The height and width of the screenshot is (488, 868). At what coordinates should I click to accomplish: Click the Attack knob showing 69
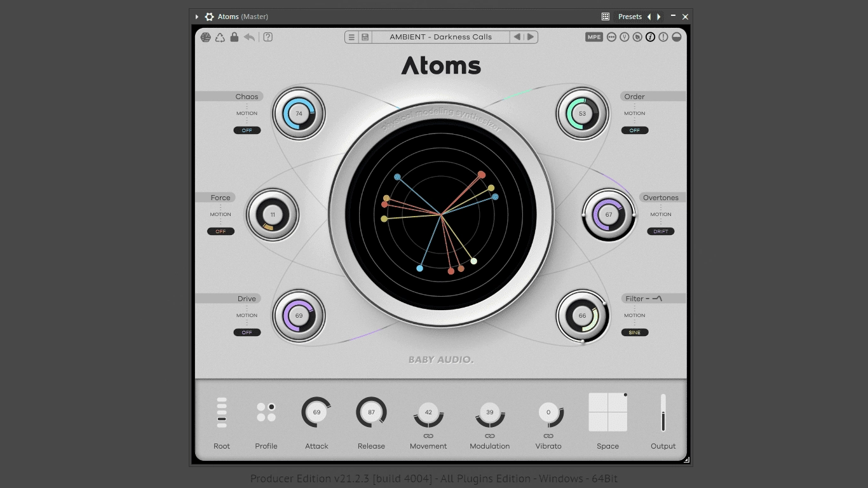click(316, 412)
